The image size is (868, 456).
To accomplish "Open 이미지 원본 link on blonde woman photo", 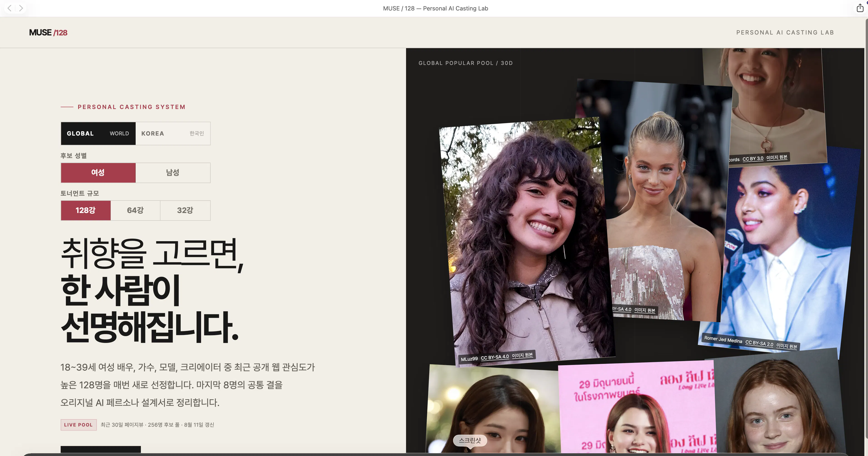I will (x=645, y=310).
